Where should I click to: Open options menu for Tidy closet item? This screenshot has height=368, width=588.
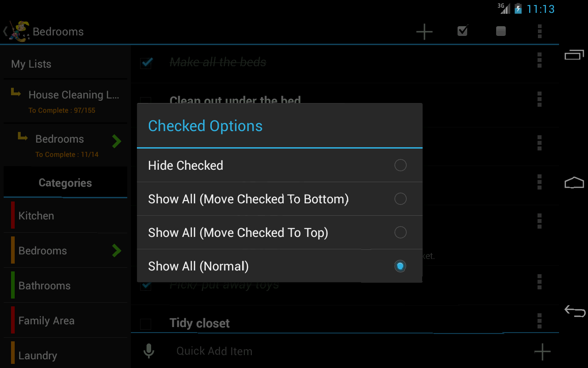click(539, 320)
